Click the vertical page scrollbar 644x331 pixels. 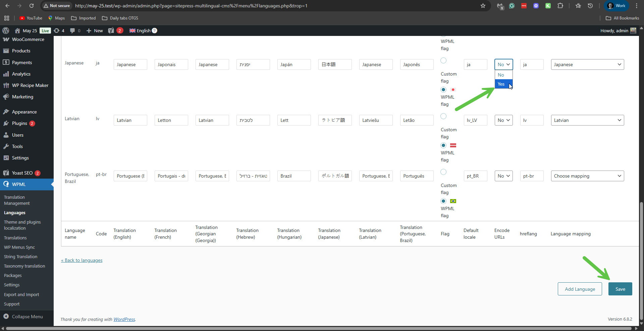click(641, 262)
